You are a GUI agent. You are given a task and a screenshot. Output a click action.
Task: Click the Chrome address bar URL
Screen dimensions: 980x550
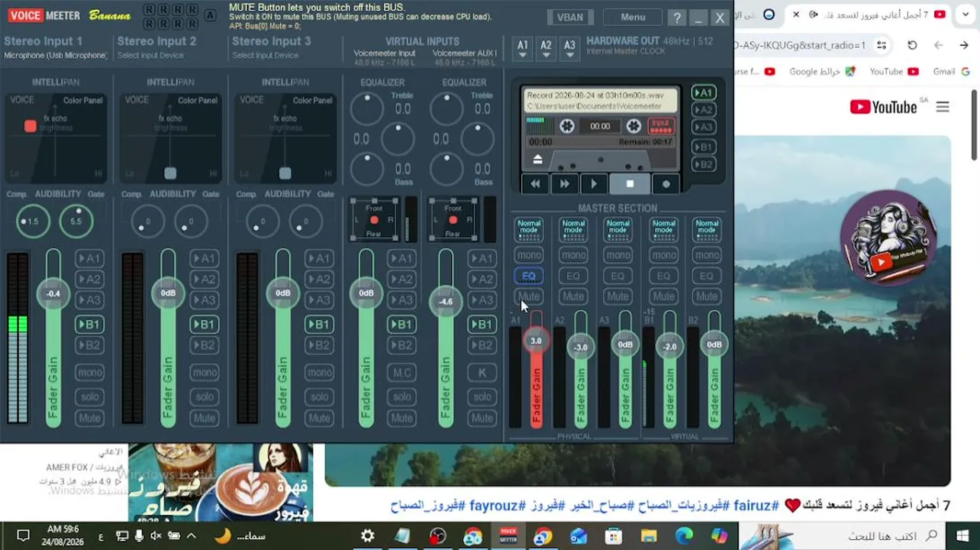click(x=801, y=45)
